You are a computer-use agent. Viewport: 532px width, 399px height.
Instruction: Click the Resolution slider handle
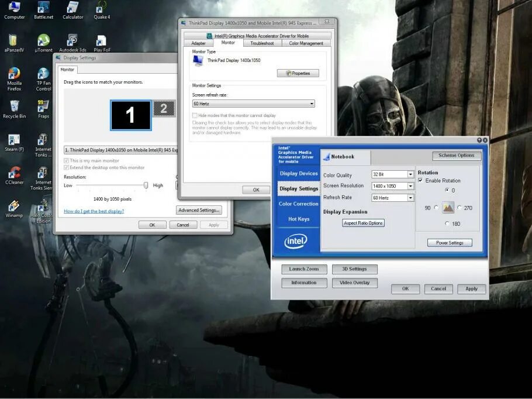(146, 185)
